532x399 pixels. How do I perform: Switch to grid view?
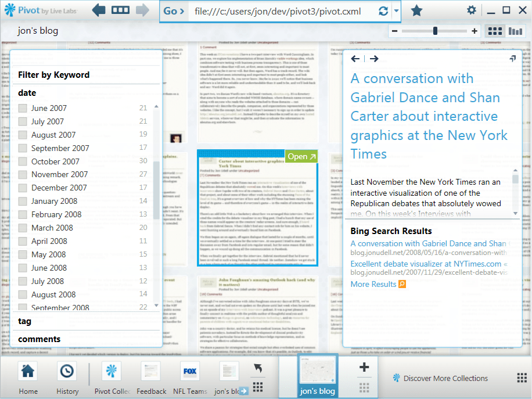495,31
